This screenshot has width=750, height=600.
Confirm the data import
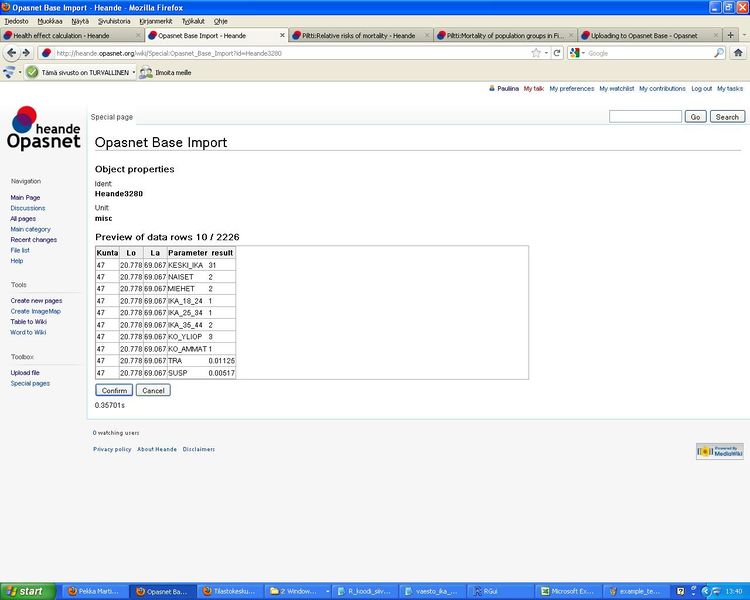114,390
